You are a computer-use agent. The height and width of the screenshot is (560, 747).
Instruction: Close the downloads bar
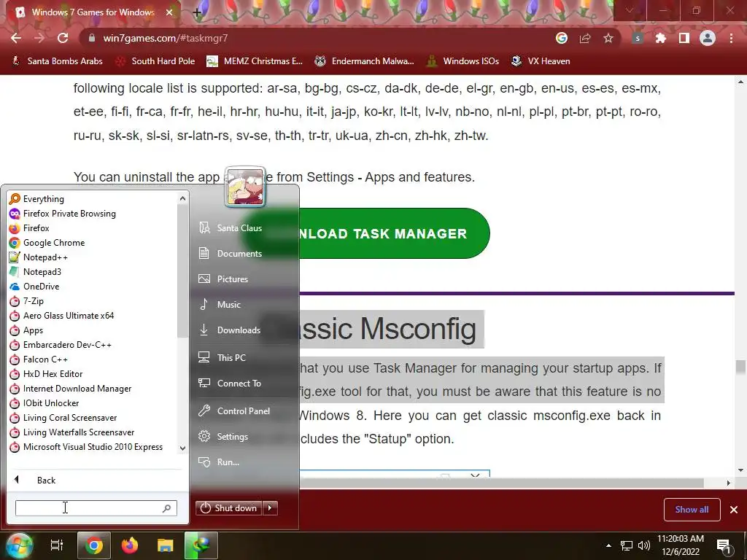click(734, 510)
